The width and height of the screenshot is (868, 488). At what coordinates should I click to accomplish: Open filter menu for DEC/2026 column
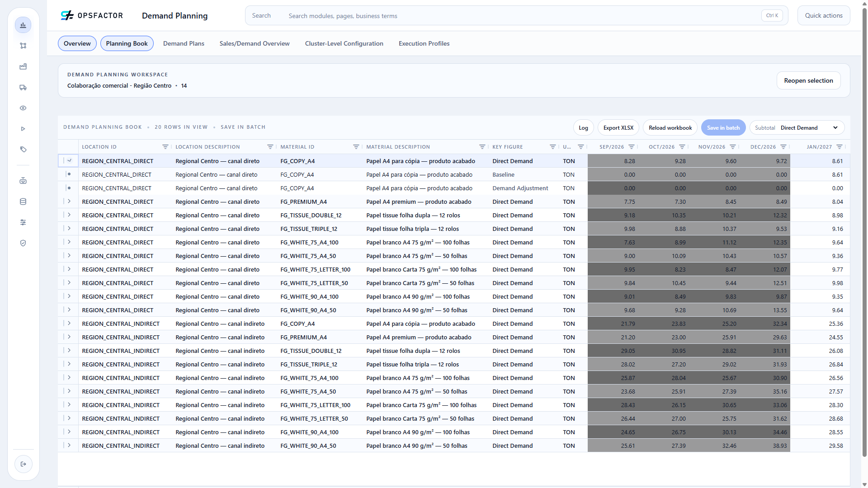pos(783,147)
